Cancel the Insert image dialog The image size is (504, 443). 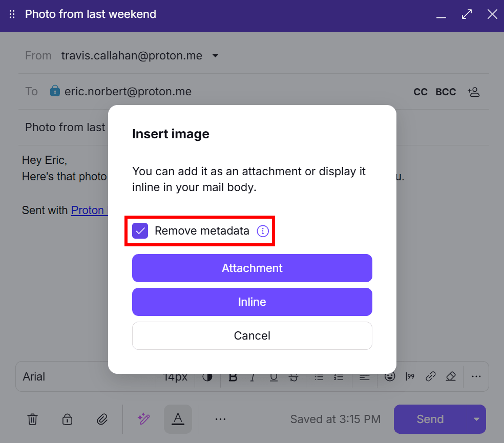252,335
